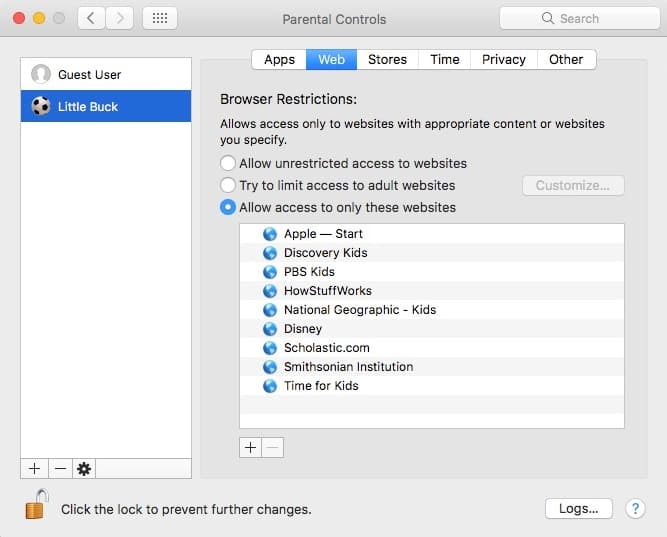
Task: Switch to the Privacy tab
Action: (504, 59)
